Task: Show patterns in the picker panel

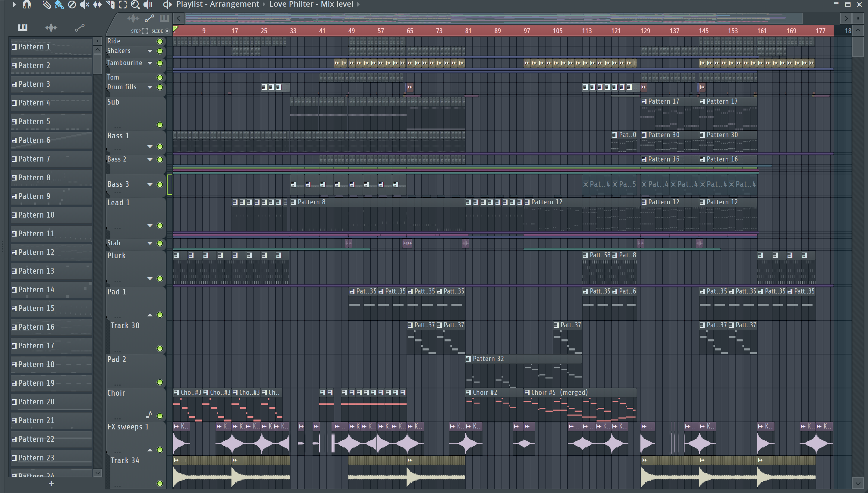Action: pyautogui.click(x=23, y=27)
